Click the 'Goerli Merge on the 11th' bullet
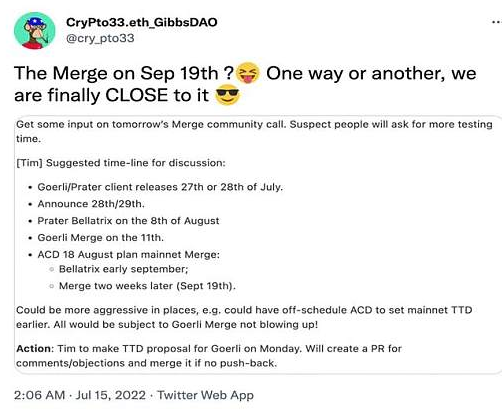 [x=101, y=238]
